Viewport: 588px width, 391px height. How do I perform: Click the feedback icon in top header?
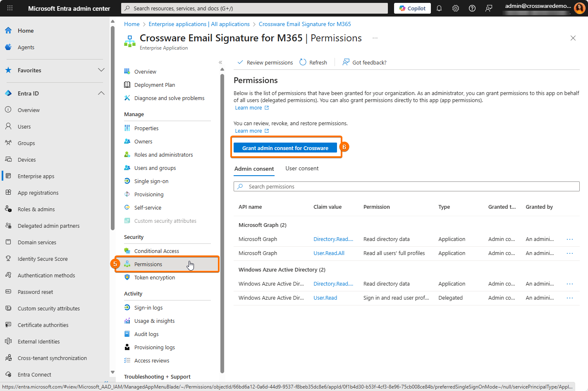(x=489, y=8)
